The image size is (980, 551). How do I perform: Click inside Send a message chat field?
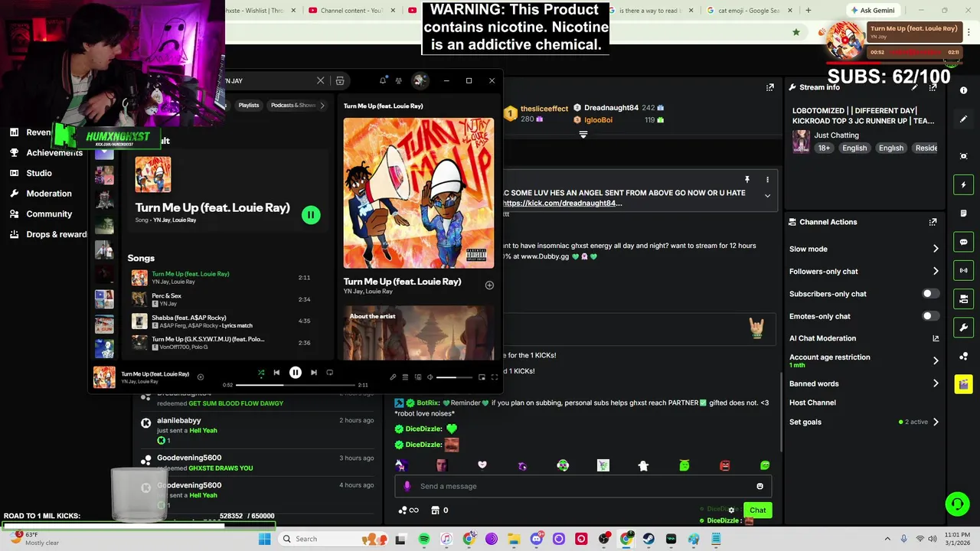click(582, 486)
